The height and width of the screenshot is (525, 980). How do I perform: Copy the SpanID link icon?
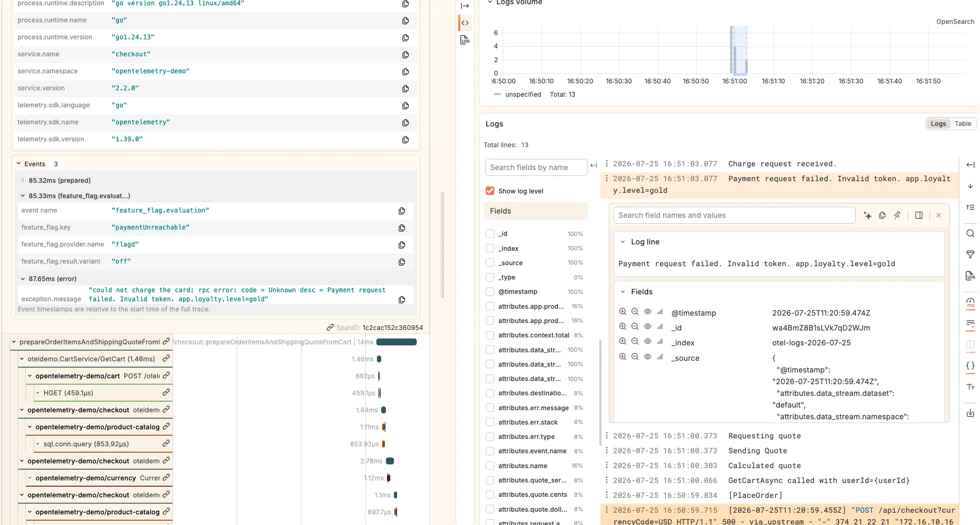(x=330, y=328)
